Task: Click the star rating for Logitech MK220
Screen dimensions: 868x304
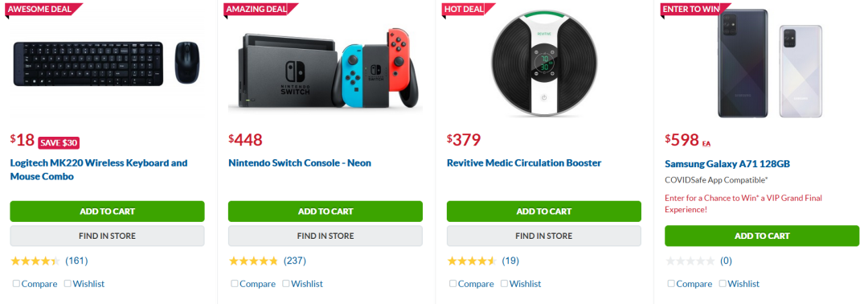Action: (35, 261)
